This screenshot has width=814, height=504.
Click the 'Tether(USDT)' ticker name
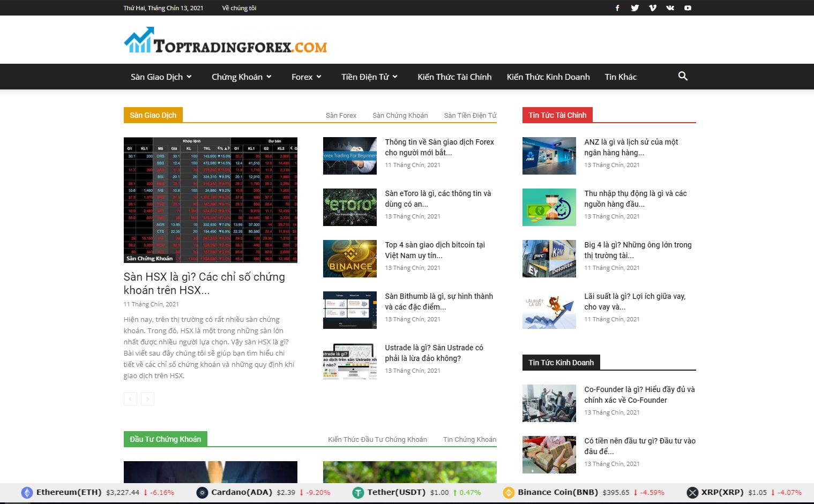(397, 492)
